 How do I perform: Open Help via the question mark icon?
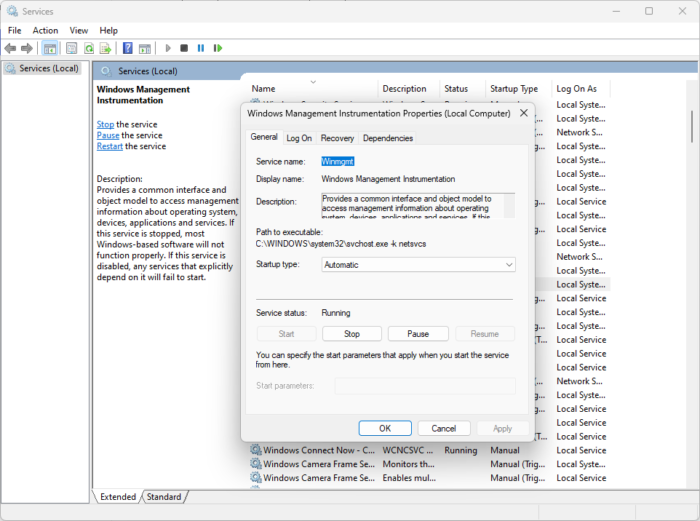click(x=128, y=48)
